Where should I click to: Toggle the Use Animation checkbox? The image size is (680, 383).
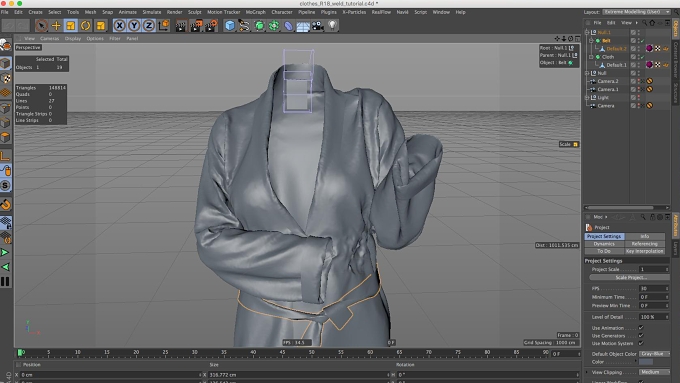[x=641, y=328]
